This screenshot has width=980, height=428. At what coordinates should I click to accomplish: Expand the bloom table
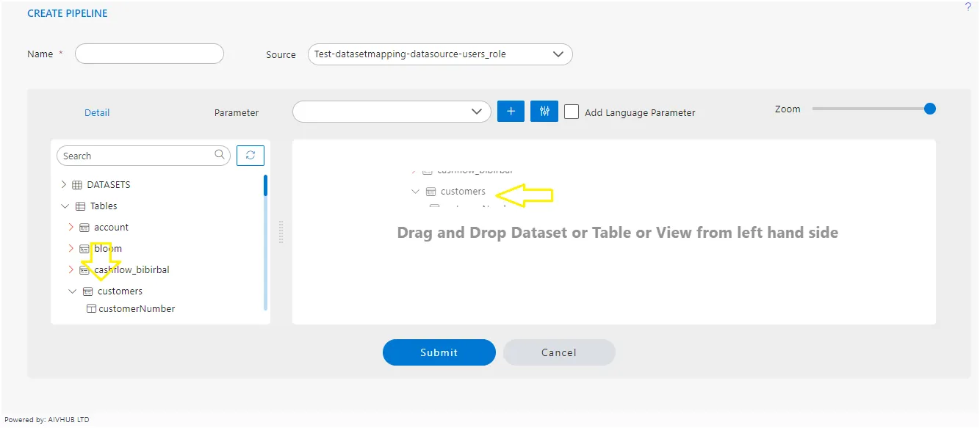(71, 249)
